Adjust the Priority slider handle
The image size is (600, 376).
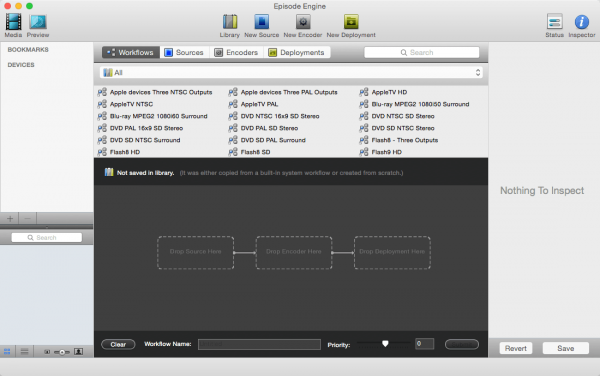(x=385, y=343)
